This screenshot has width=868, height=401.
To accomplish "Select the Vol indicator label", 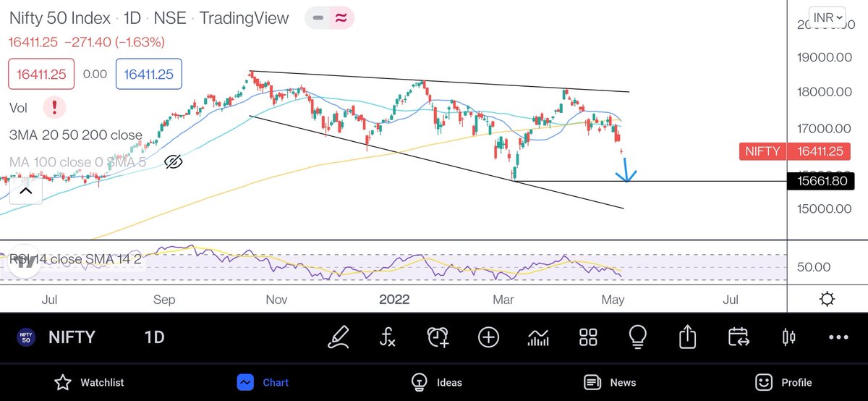I will 19,108.
